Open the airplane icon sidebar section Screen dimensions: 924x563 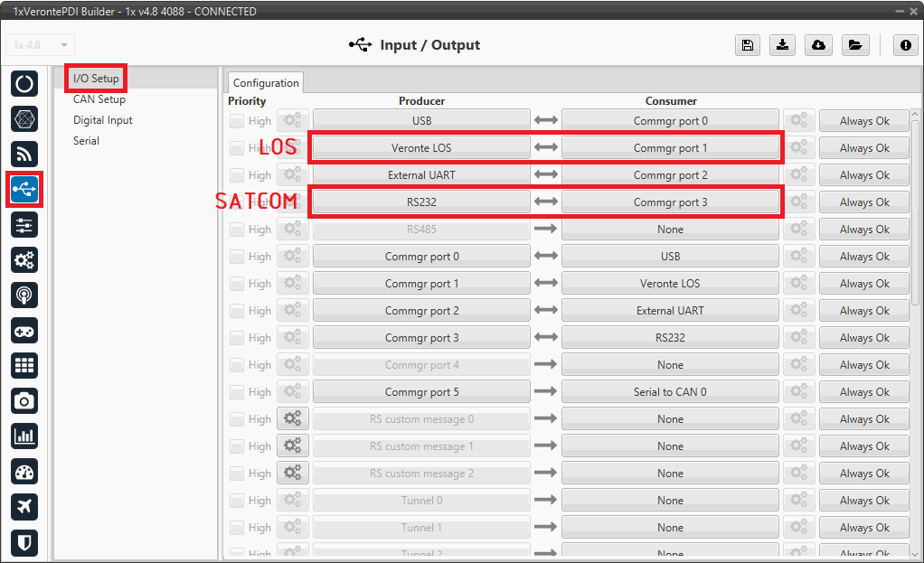coord(24,507)
